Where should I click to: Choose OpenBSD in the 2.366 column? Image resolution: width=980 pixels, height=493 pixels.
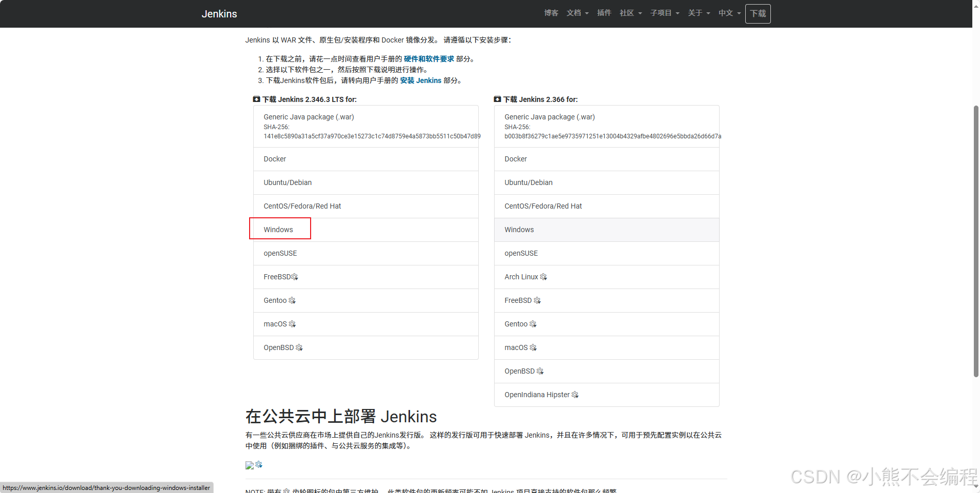607,372
